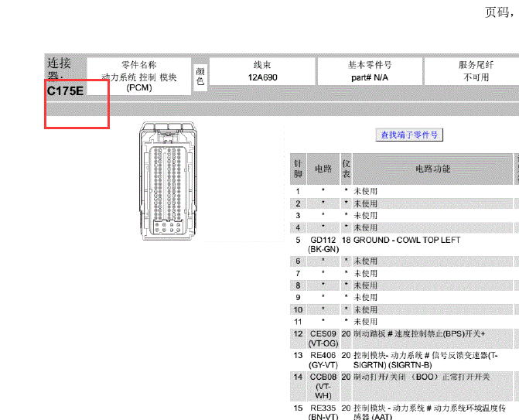
Task: Click gauge value 18 in pin 5 row
Action: [347, 240]
